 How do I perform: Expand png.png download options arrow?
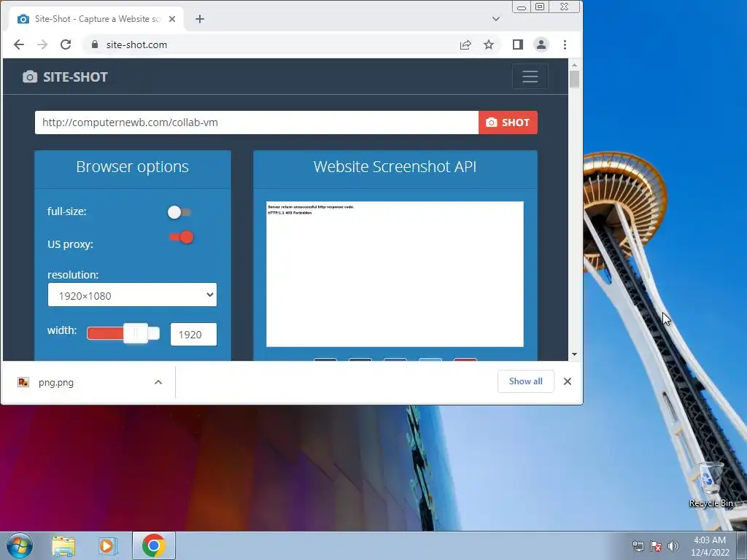pos(158,382)
